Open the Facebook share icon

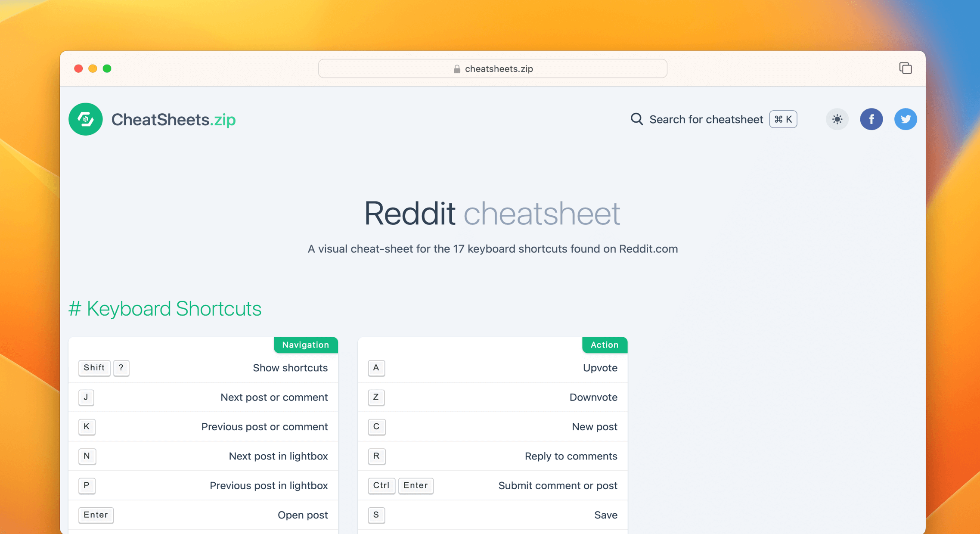click(871, 119)
